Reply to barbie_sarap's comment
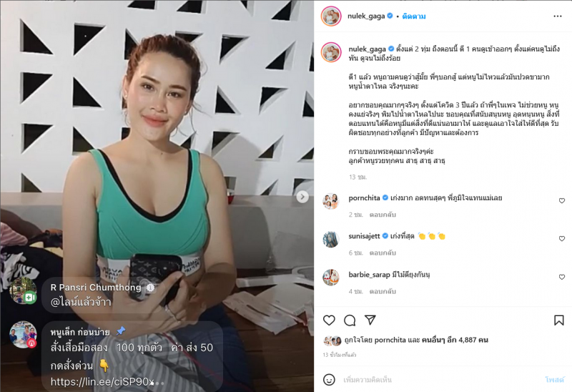This screenshot has width=572, height=392. 383,291
